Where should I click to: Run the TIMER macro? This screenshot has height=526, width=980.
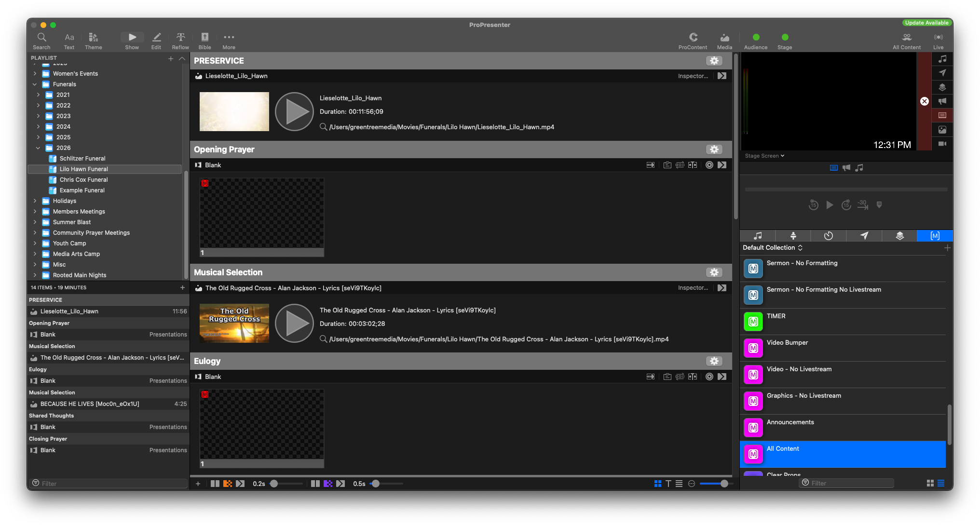[x=753, y=322]
